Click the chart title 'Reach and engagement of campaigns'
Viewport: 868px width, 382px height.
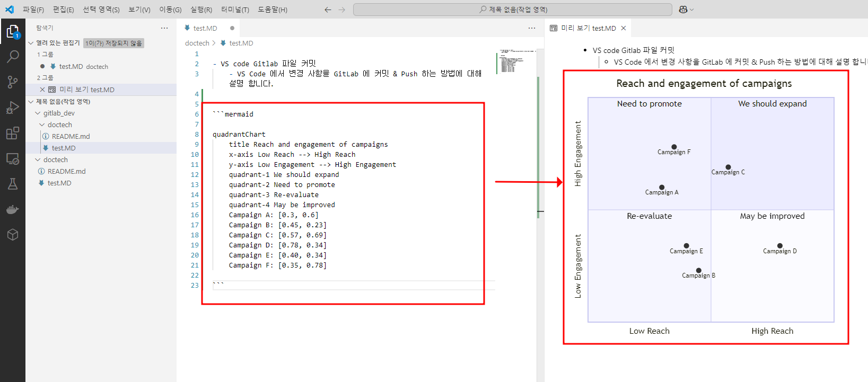pos(704,83)
